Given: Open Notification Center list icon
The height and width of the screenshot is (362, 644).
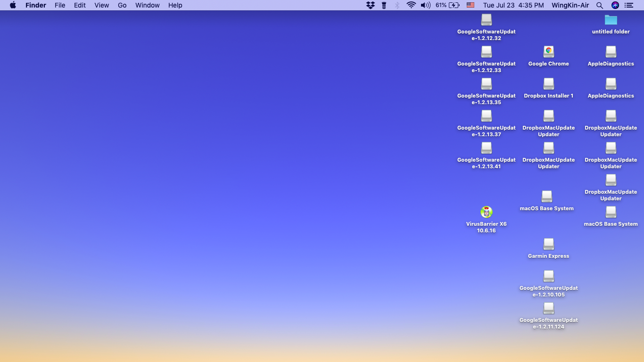Looking at the screenshot, I should coord(629,5).
